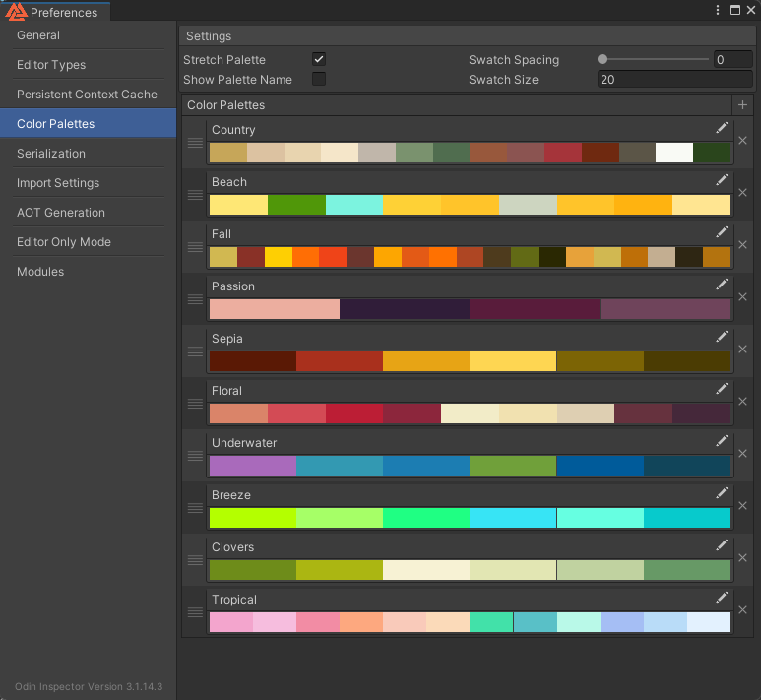Pick the purple swatch in Underwater palette

[x=252, y=466]
